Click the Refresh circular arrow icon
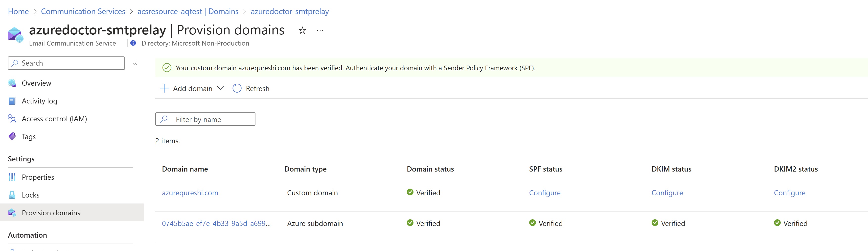868x251 pixels. point(237,88)
